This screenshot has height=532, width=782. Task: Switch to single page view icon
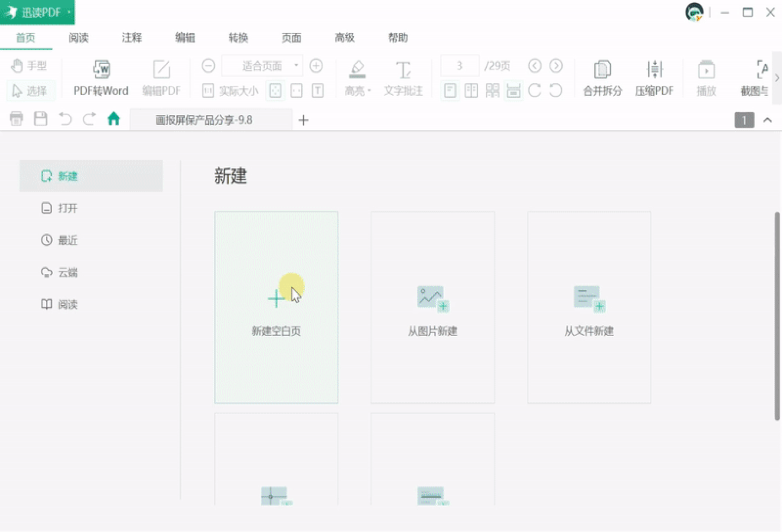click(x=450, y=91)
